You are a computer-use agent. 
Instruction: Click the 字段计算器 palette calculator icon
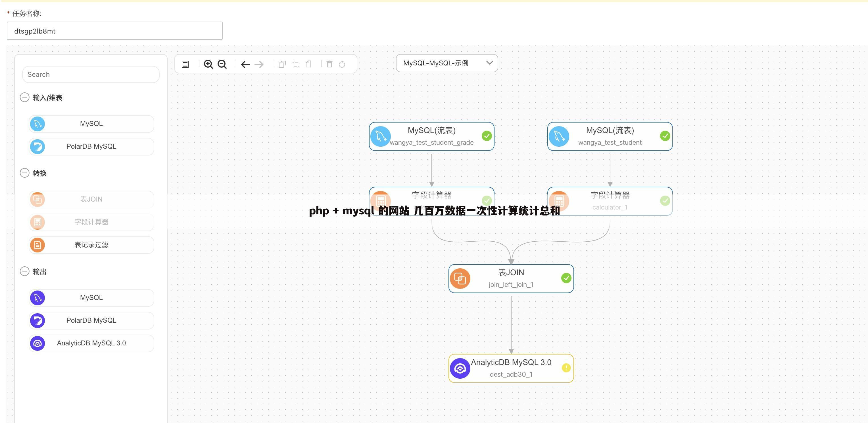37,222
